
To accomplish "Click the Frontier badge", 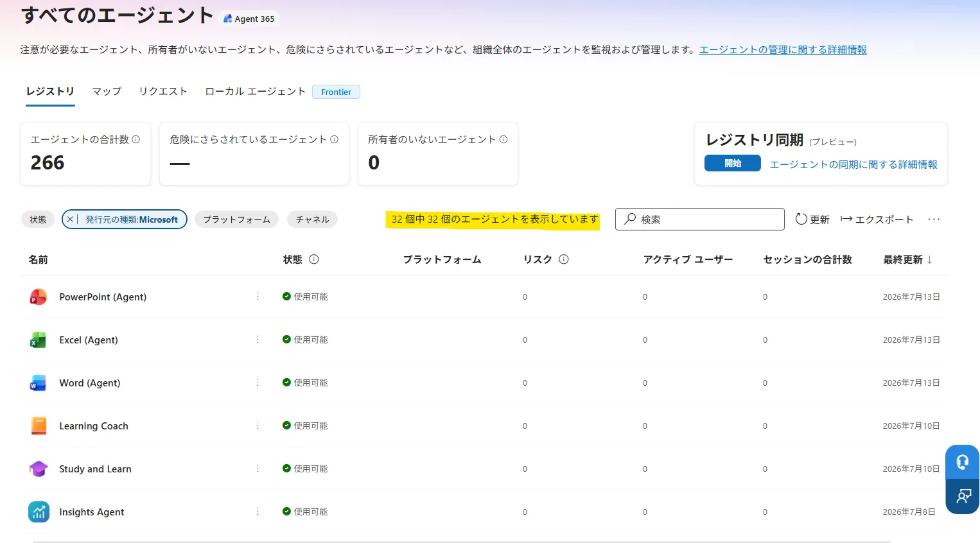I will [x=336, y=92].
